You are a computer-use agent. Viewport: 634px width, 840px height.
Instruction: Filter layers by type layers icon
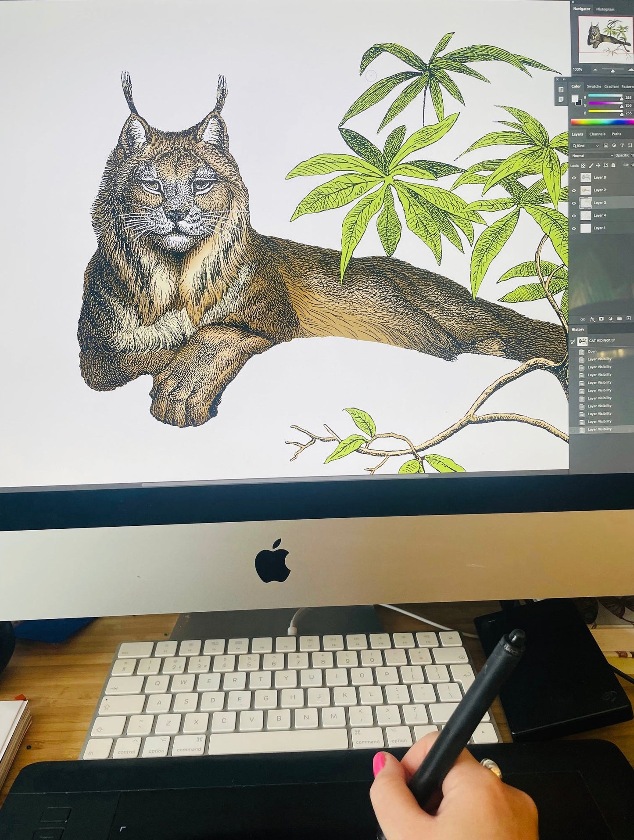[623, 145]
